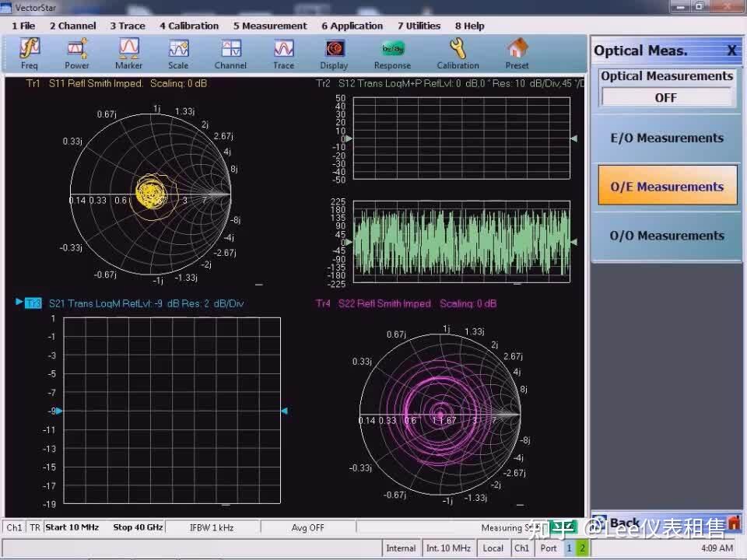
Task: Close the Optical Meas. panel
Action: click(731, 51)
